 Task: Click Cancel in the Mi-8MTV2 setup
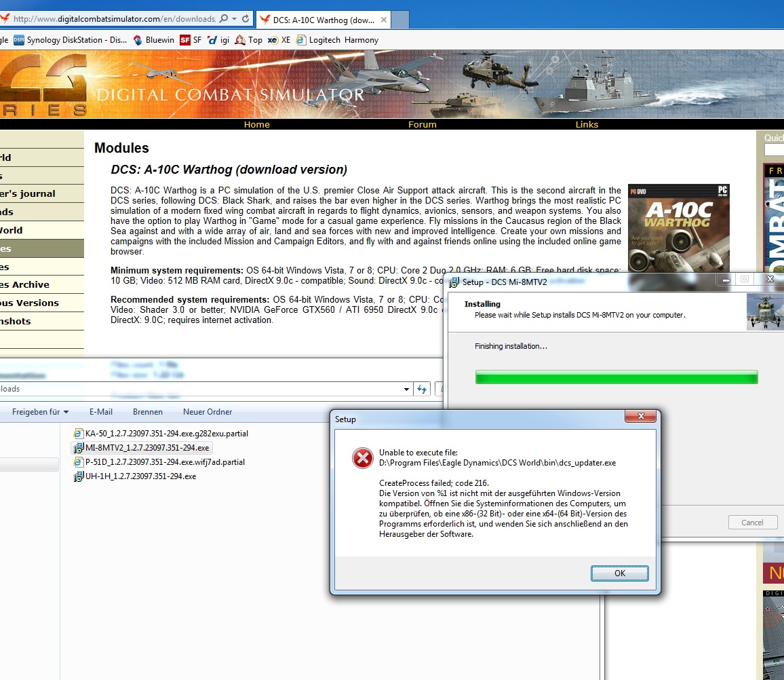coord(752,523)
